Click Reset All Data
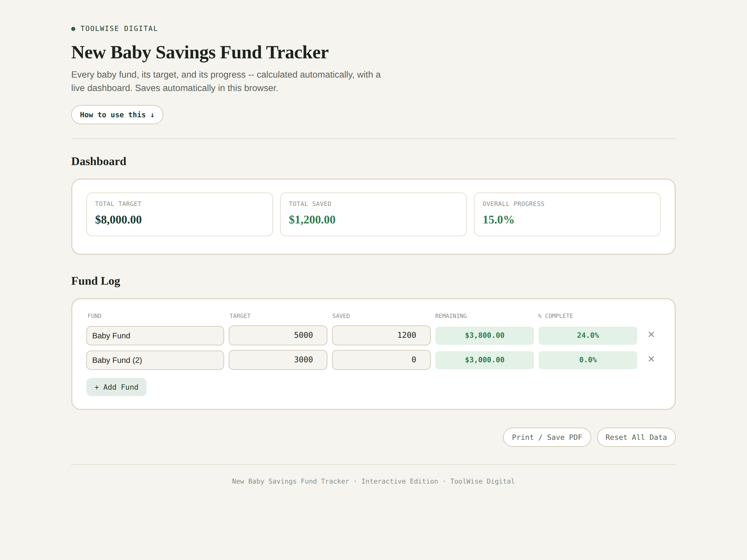 click(x=636, y=437)
